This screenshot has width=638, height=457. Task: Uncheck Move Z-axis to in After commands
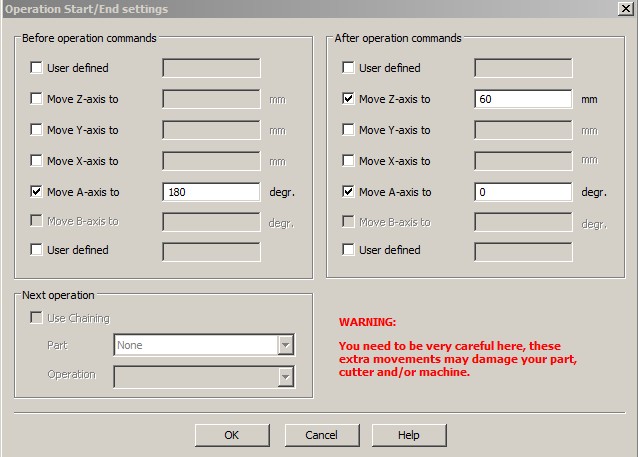[x=349, y=100]
